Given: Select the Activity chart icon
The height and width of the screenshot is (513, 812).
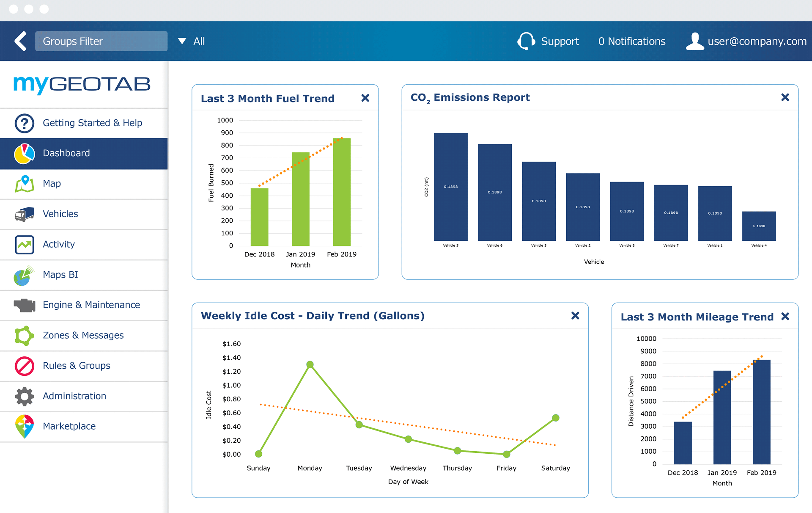Looking at the screenshot, I should [x=24, y=245].
